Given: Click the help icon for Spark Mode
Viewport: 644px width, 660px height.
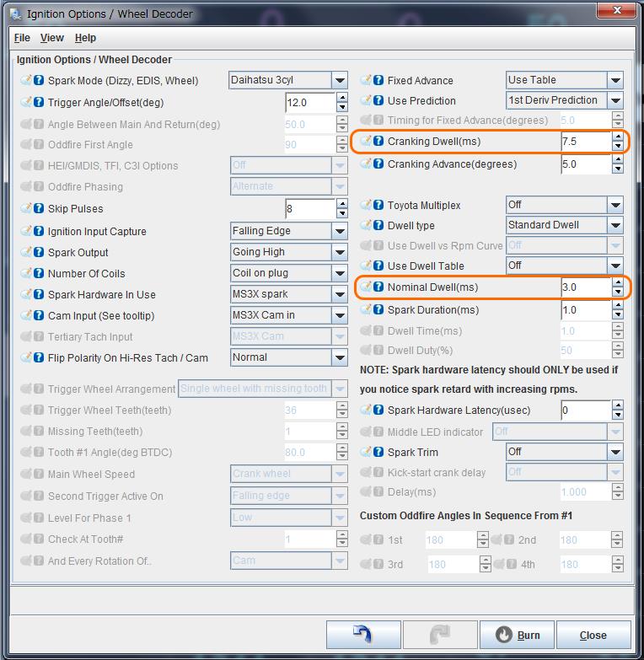Looking at the screenshot, I should tap(39, 80).
